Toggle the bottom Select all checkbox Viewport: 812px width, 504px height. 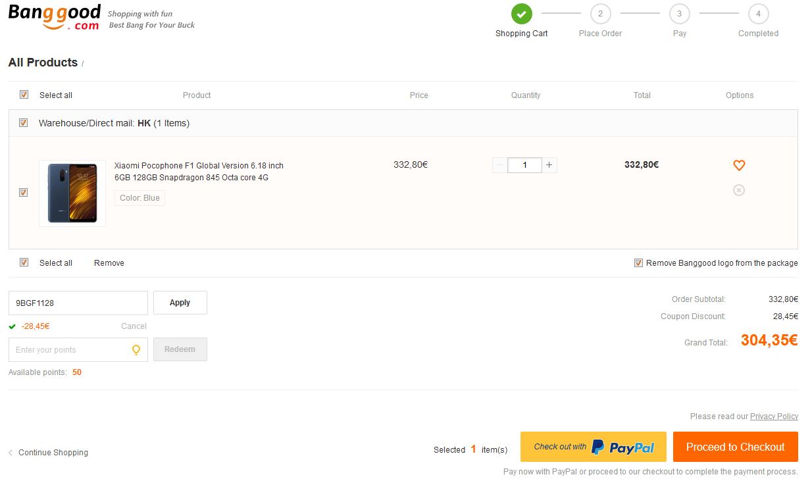(x=24, y=263)
